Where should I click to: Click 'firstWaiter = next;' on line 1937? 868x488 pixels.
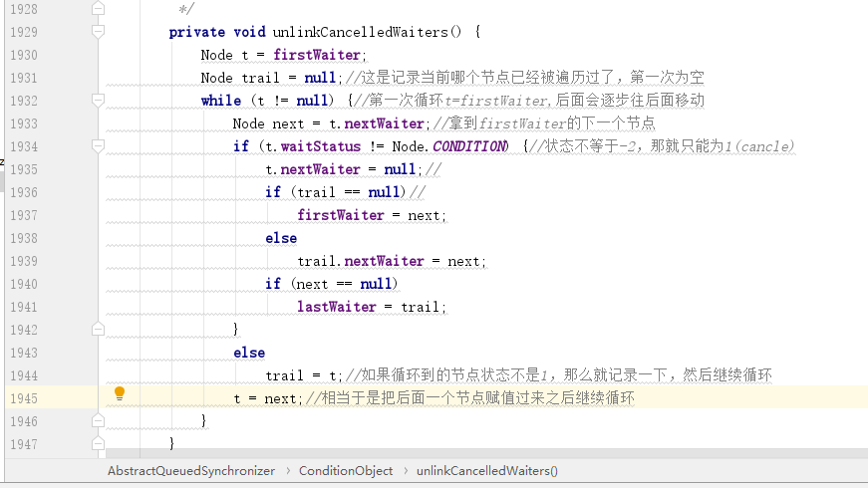372,215
